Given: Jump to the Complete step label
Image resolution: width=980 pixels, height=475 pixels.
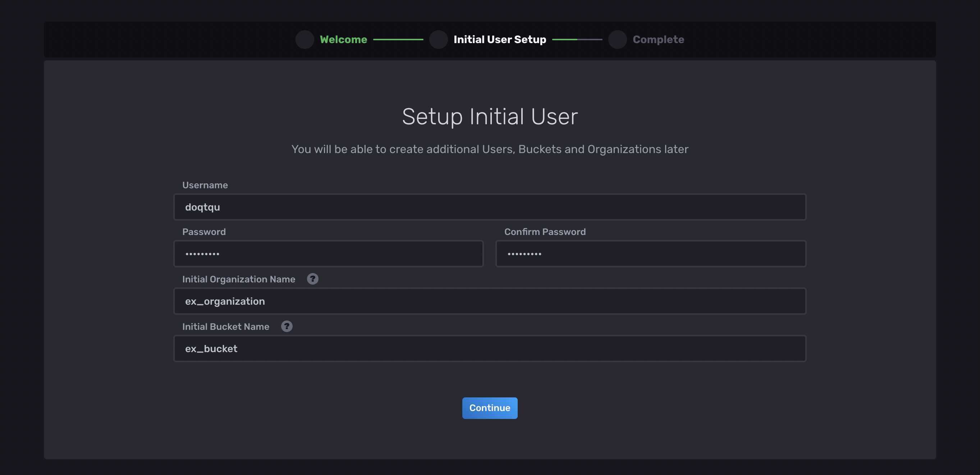Looking at the screenshot, I should tap(658, 40).
